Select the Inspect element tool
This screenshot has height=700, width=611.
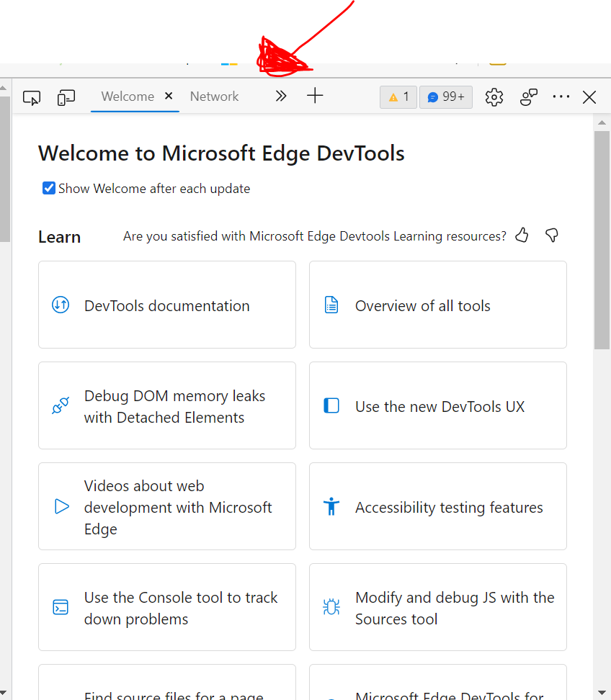point(31,97)
